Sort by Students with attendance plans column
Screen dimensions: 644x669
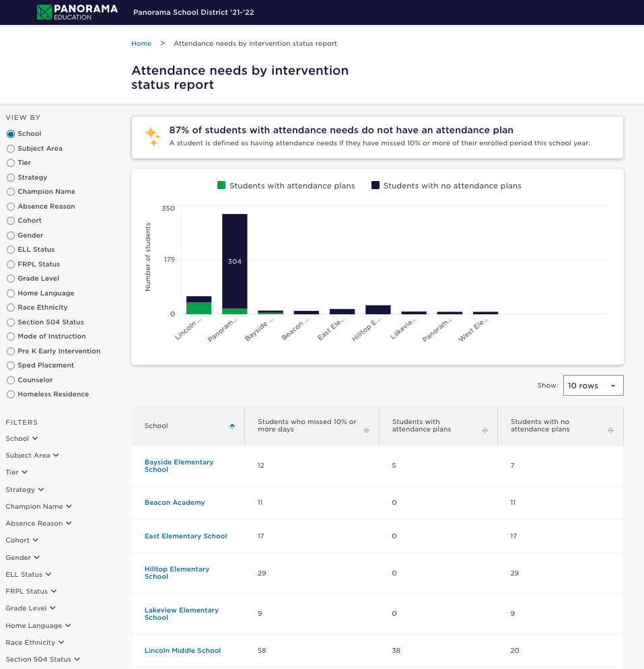(485, 430)
